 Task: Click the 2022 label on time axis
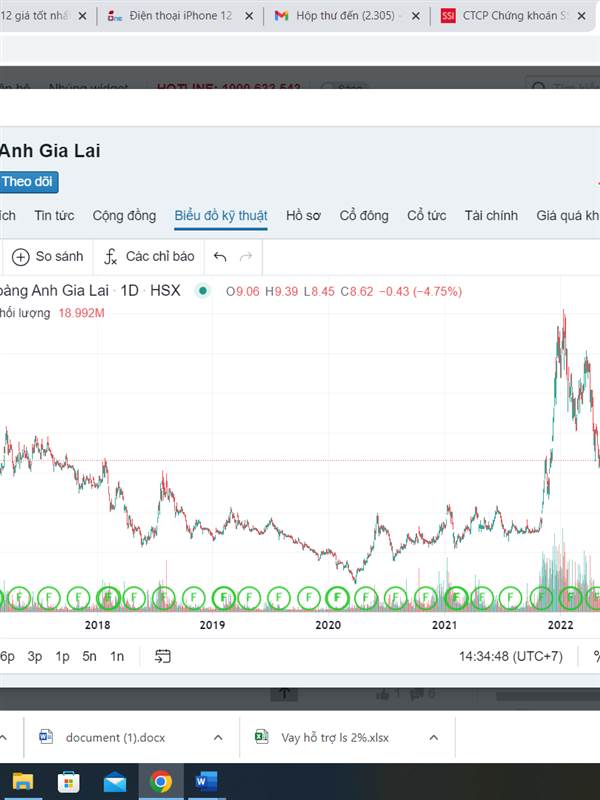point(560,625)
